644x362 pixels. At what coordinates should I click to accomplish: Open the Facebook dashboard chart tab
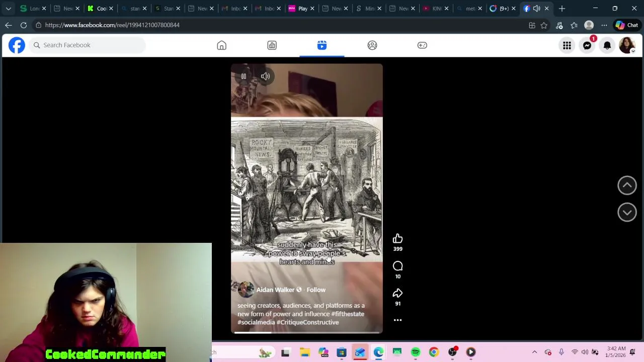click(x=272, y=45)
